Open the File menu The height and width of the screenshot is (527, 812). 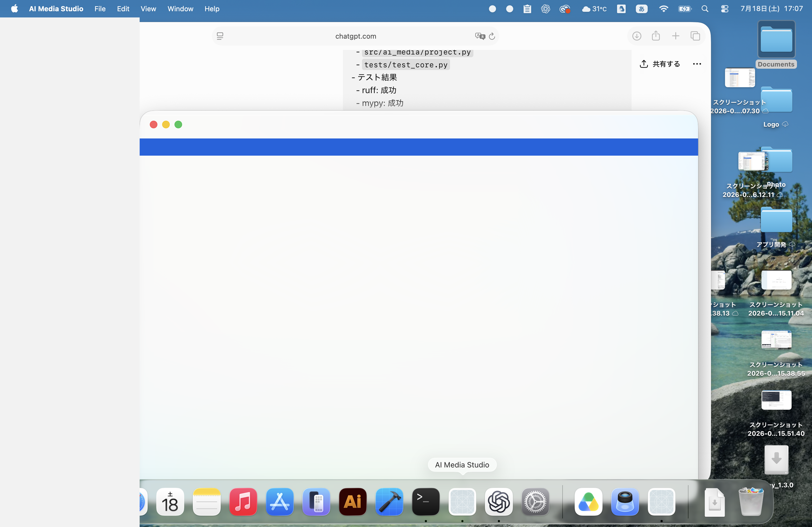point(100,9)
